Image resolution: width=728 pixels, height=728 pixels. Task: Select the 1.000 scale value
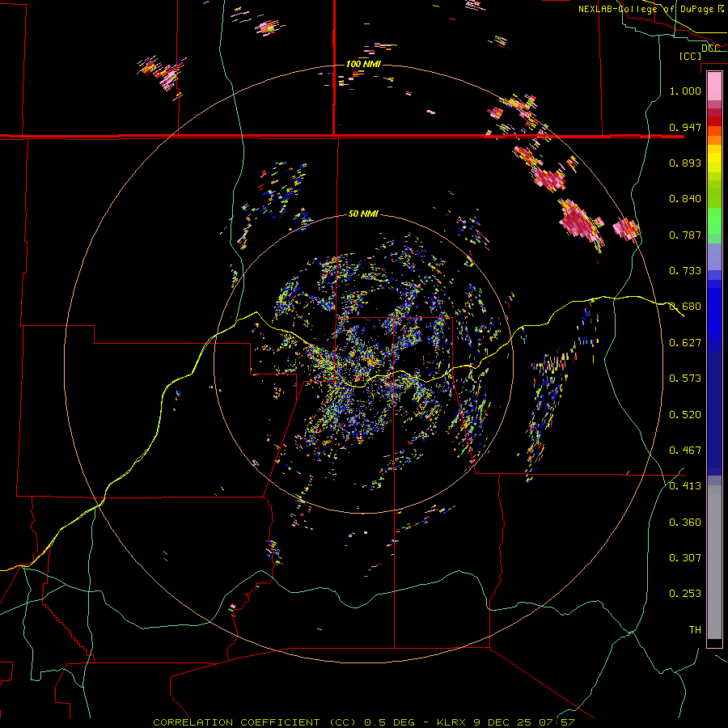pos(685,91)
